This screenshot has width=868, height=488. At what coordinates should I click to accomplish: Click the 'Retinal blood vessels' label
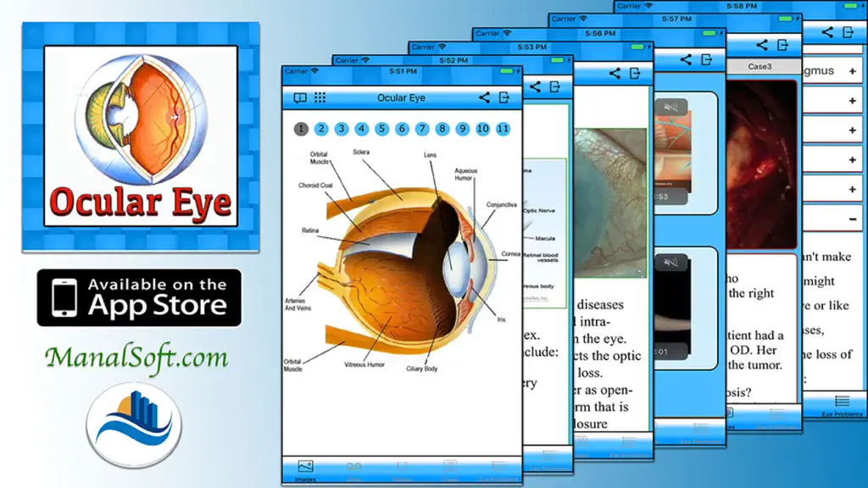[540, 258]
